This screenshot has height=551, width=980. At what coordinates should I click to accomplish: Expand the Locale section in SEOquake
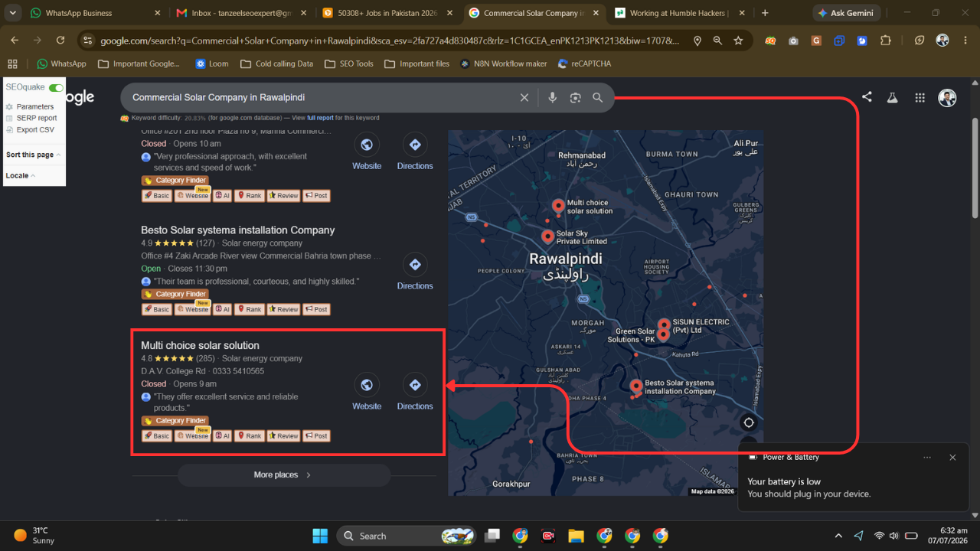(20, 176)
